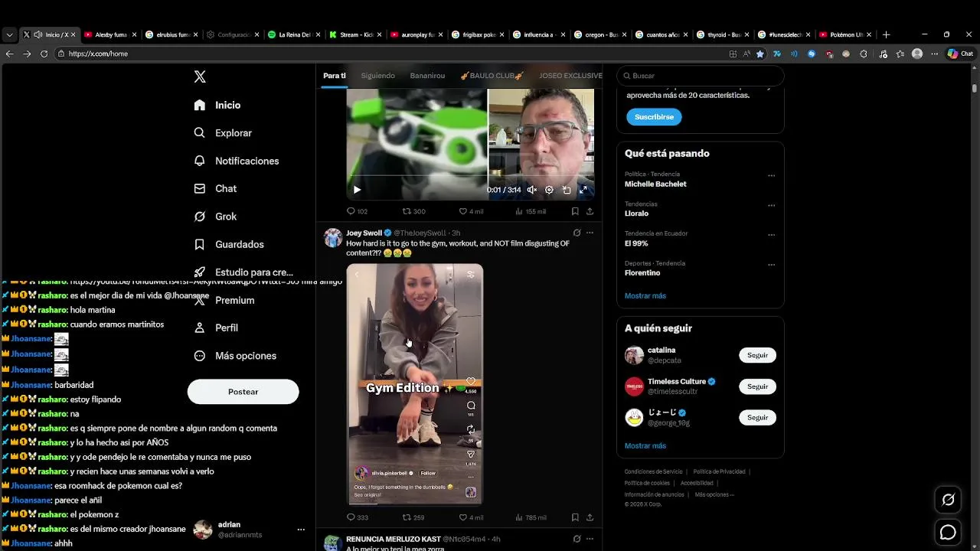
Task: Unmute the top video
Action: click(x=532, y=190)
